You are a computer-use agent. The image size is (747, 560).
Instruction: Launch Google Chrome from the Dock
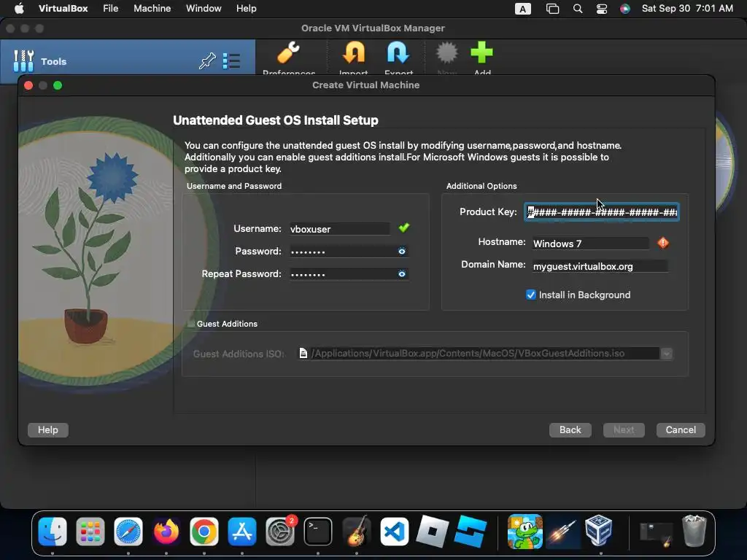pos(204,532)
